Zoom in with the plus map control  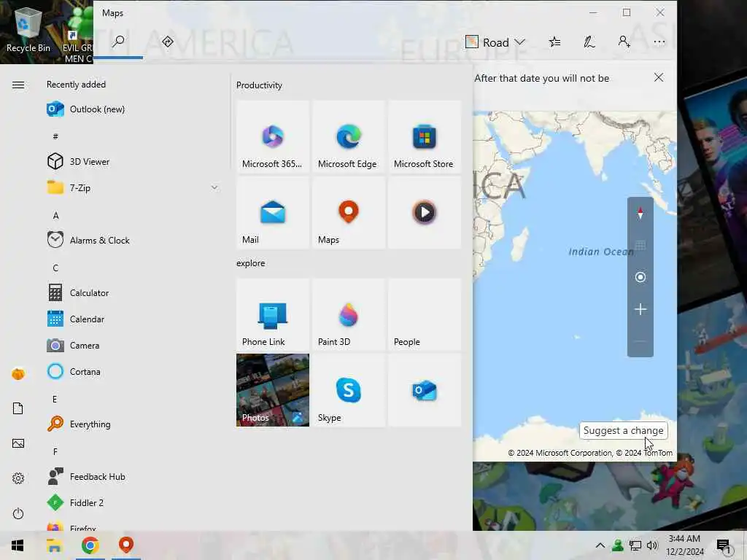tap(640, 309)
